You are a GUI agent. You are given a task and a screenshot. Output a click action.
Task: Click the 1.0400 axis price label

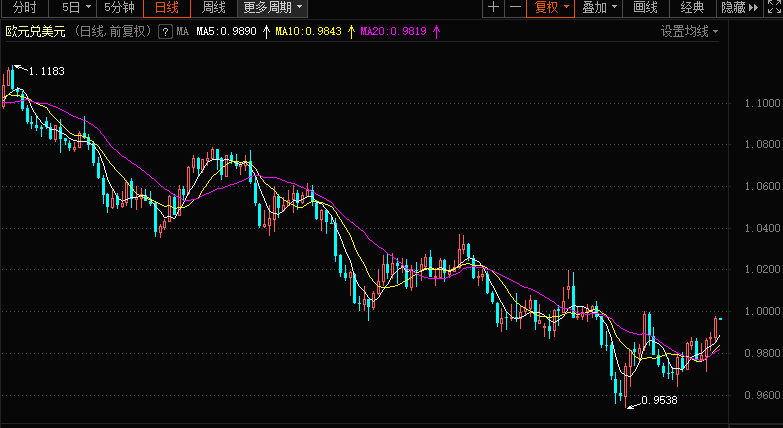click(762, 228)
